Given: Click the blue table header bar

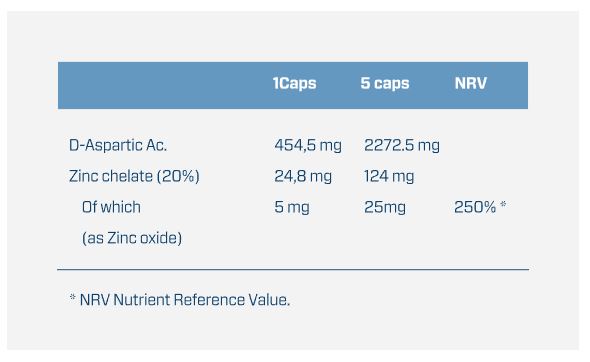Looking at the screenshot, I should 293,85.
